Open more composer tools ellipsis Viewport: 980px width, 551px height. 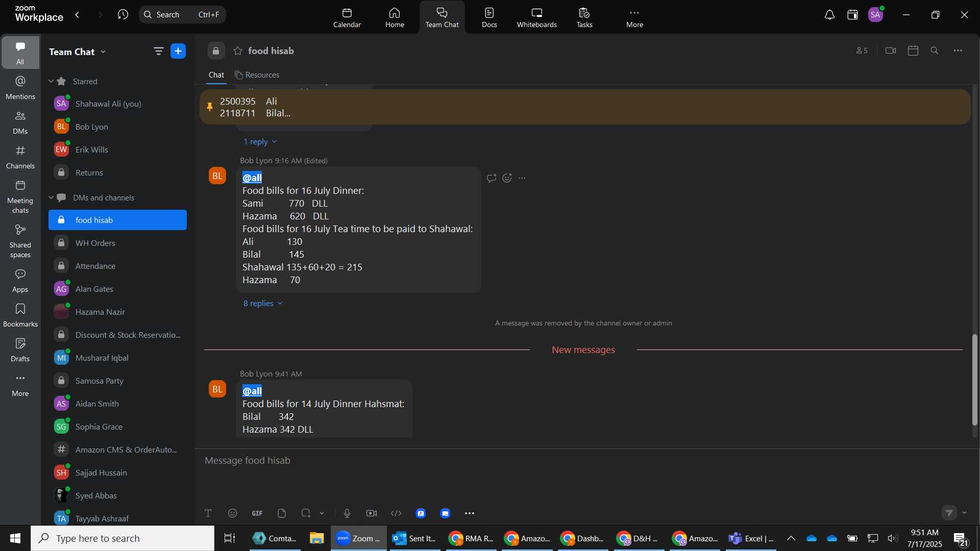click(x=470, y=513)
